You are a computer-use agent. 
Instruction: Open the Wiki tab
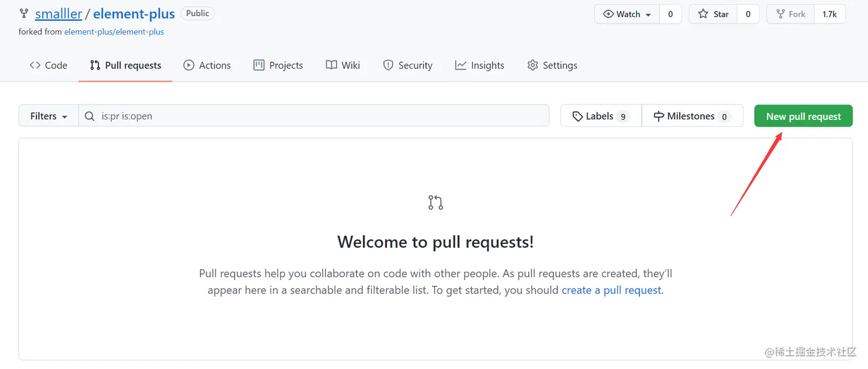point(343,65)
